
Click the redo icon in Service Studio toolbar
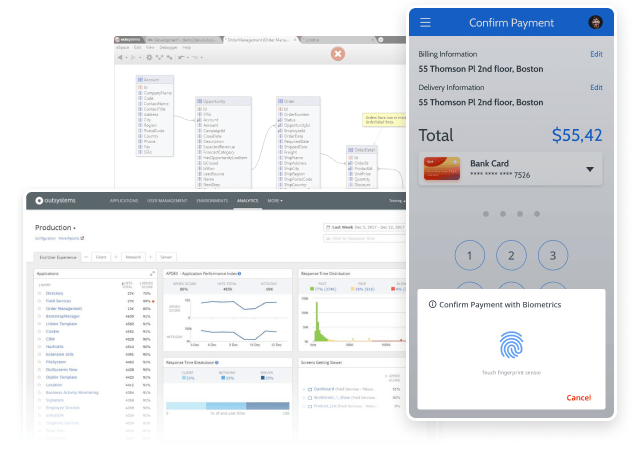point(195,58)
